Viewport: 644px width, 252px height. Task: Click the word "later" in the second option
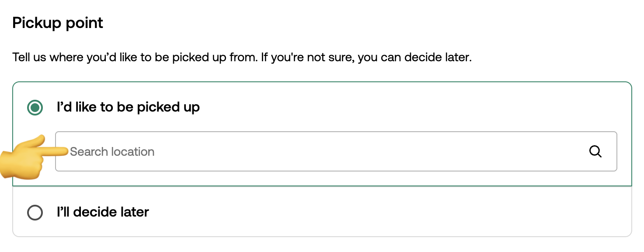coord(133,212)
